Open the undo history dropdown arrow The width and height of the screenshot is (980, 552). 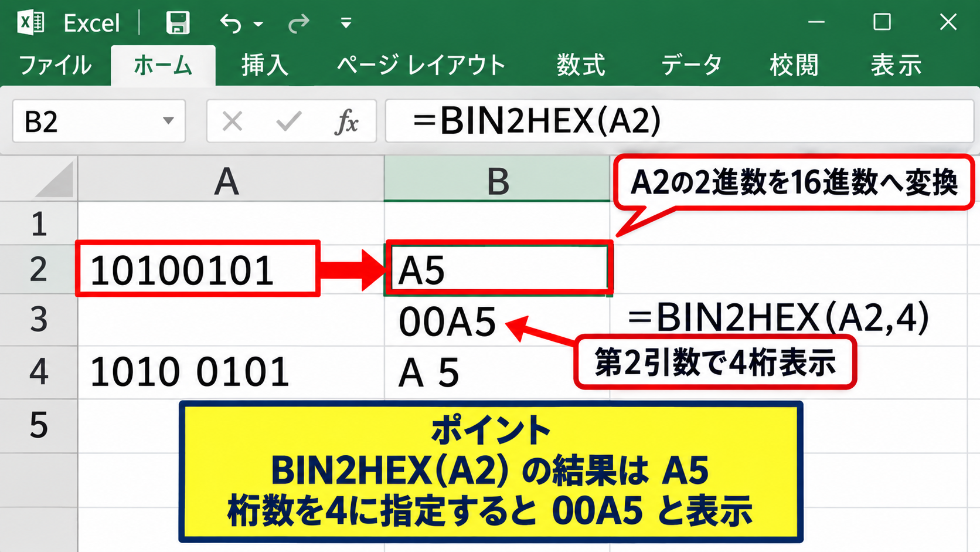pyautogui.click(x=258, y=24)
